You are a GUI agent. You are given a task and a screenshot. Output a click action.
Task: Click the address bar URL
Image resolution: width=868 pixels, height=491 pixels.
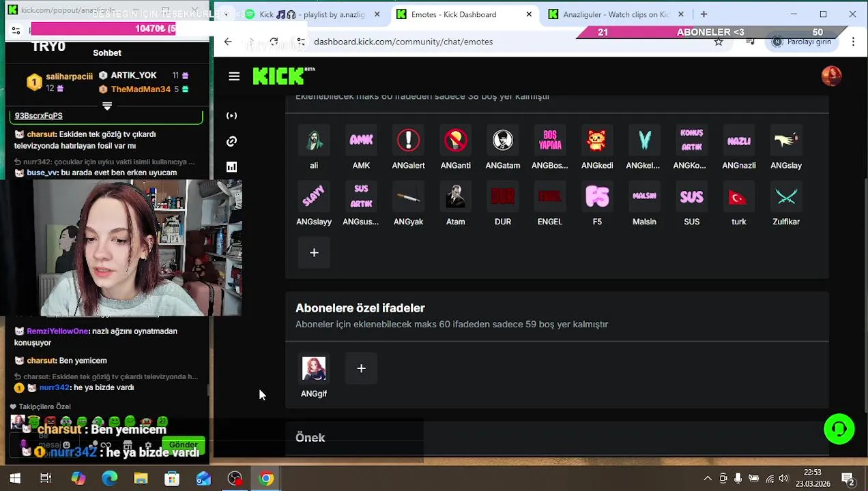[403, 42]
